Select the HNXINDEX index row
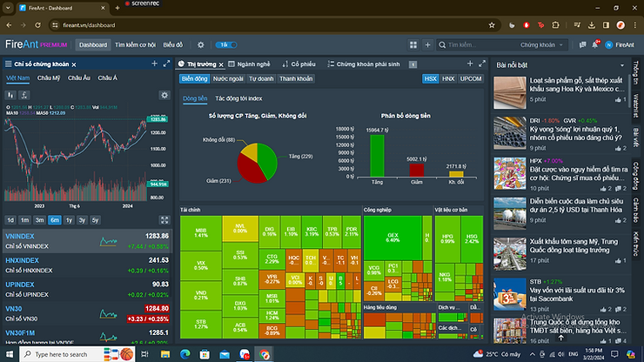 click(x=87, y=265)
